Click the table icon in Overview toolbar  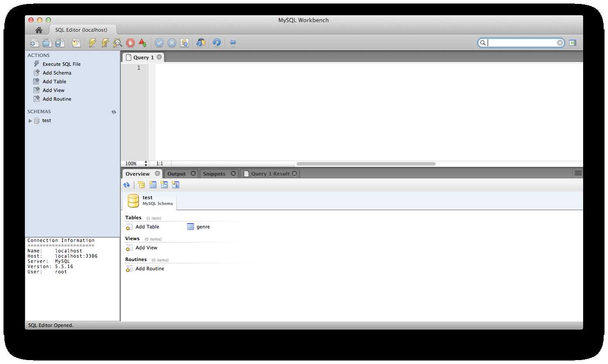[153, 185]
